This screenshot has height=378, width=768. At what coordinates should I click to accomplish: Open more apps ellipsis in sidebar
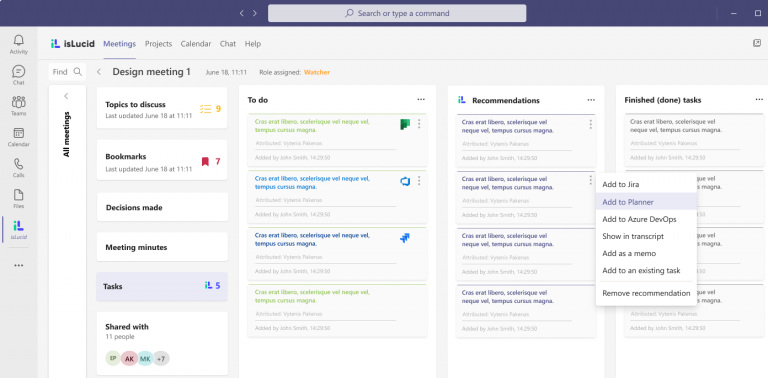point(19,265)
